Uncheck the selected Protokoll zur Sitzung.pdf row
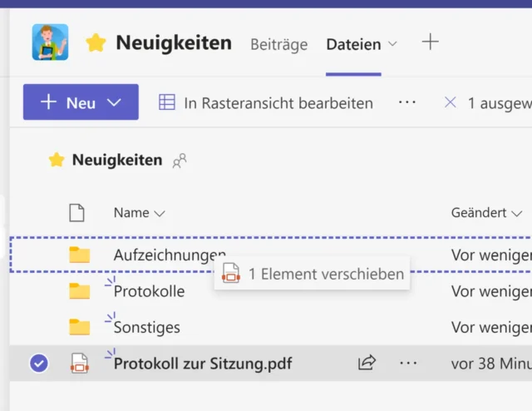532x411 pixels. pyautogui.click(x=38, y=363)
